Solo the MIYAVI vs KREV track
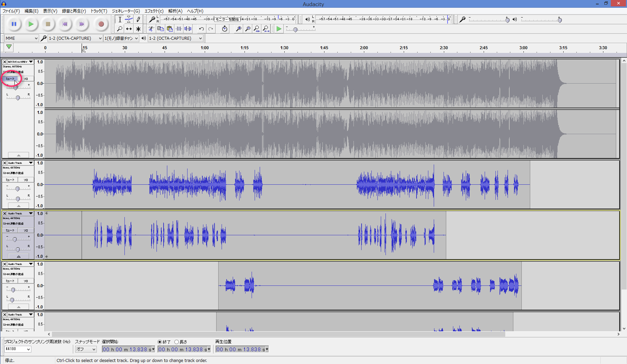Viewport: 627px width, 364px height. [x=26, y=79]
